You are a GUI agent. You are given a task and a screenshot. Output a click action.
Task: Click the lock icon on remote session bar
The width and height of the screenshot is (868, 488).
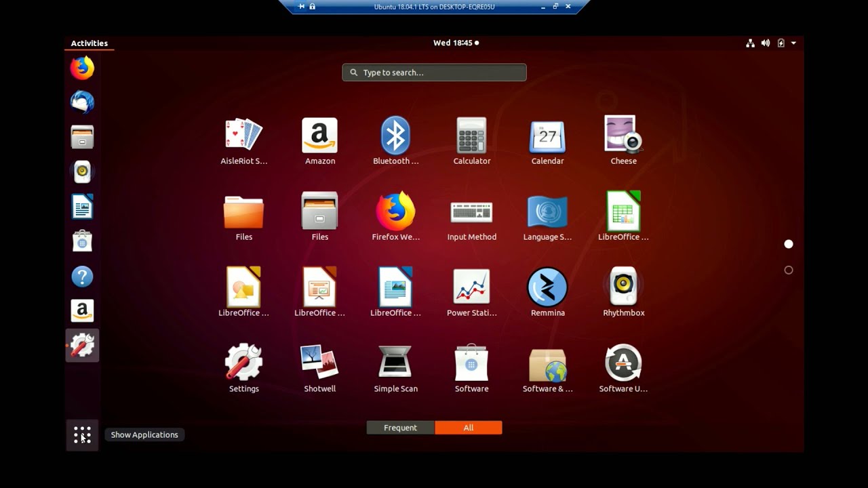[x=312, y=7]
